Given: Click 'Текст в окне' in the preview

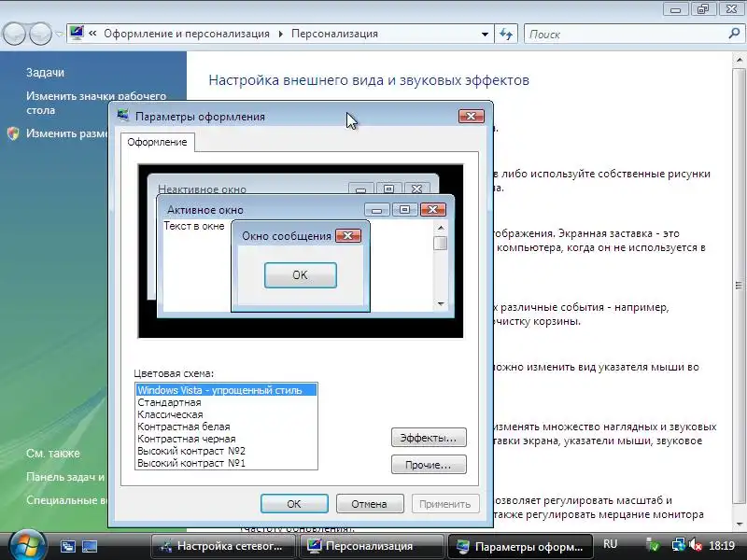Looking at the screenshot, I should 194,226.
